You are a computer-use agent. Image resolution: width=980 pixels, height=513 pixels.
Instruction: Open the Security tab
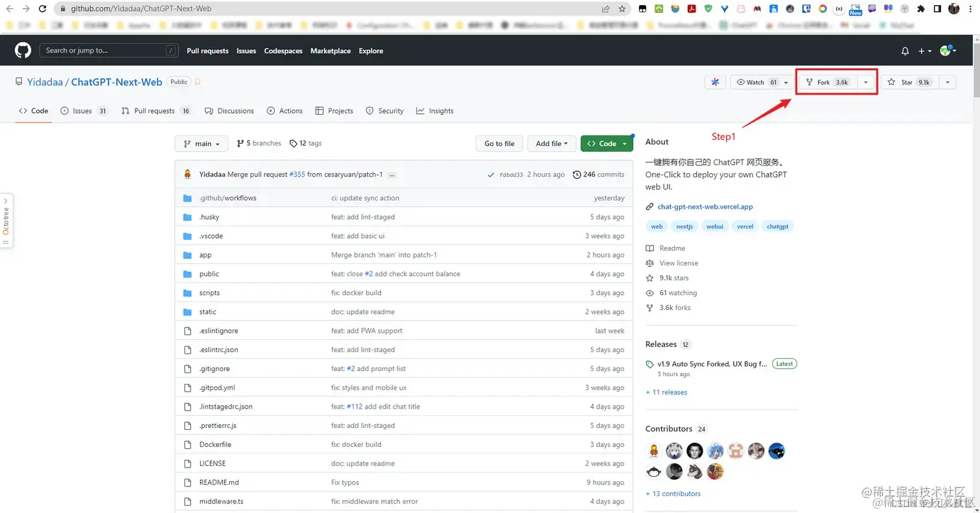[x=384, y=111]
